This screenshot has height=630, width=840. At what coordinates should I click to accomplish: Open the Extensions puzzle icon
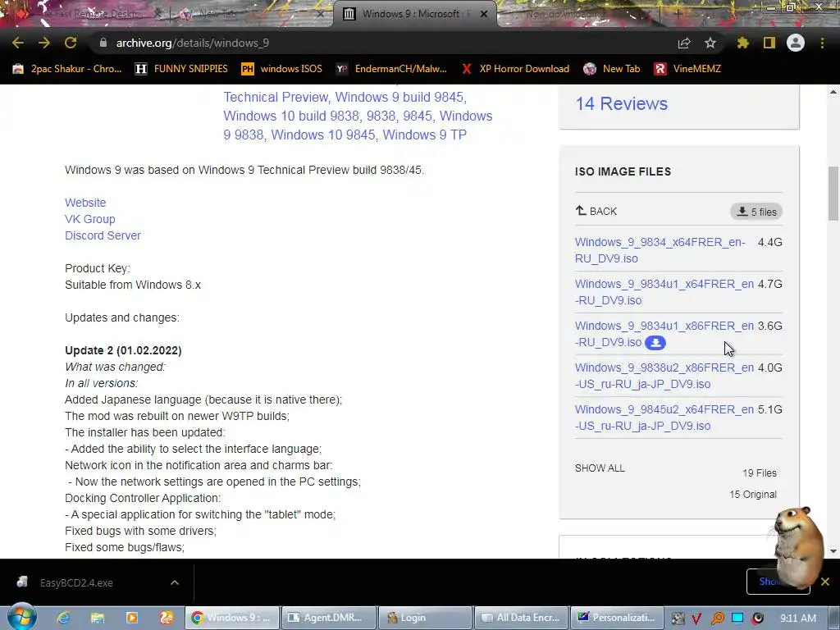tap(742, 43)
